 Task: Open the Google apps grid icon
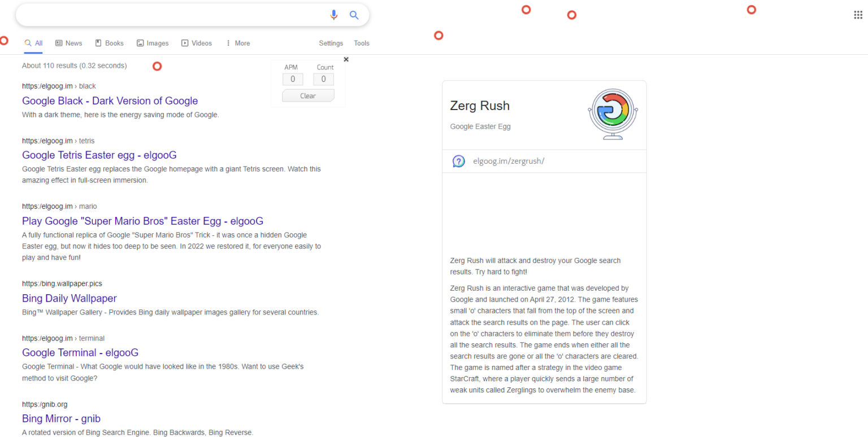click(x=857, y=14)
